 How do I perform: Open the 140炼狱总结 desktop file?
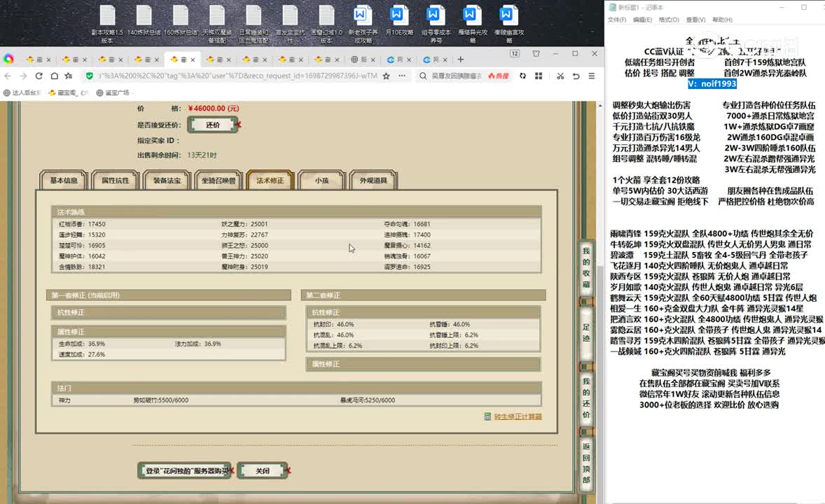144,21
